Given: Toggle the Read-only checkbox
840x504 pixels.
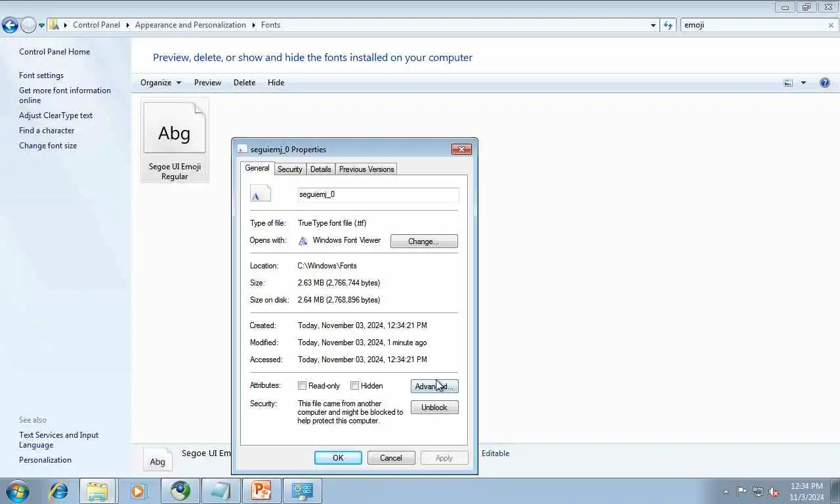Looking at the screenshot, I should [x=302, y=386].
